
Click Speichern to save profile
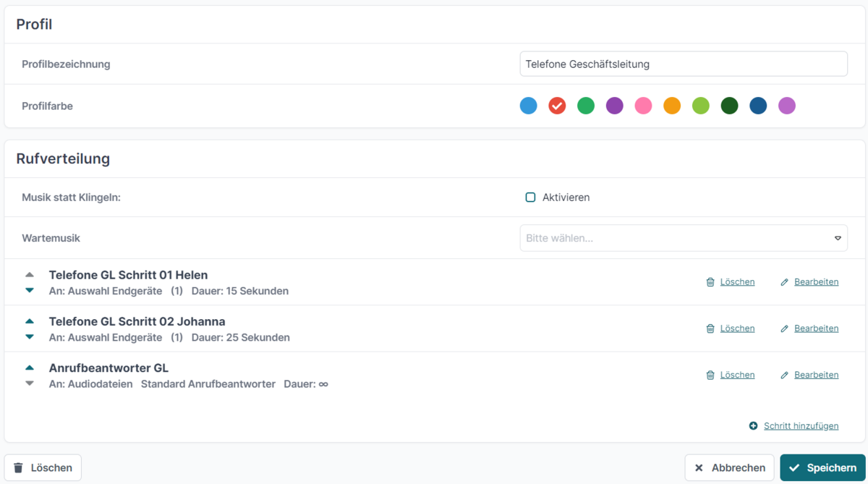coord(822,468)
